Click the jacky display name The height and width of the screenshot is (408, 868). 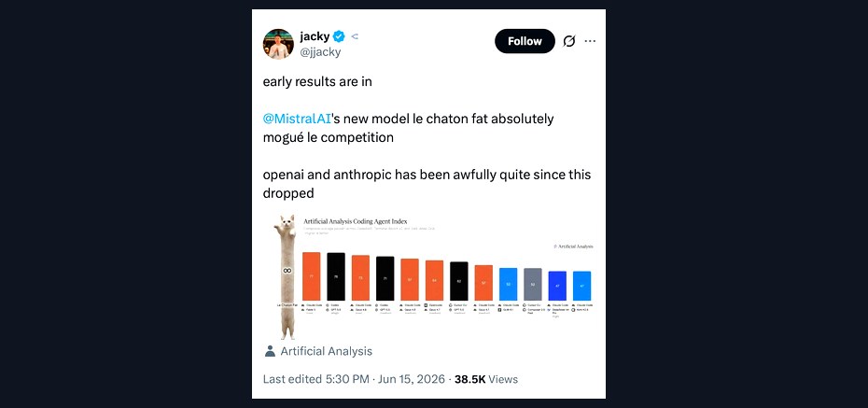click(315, 36)
